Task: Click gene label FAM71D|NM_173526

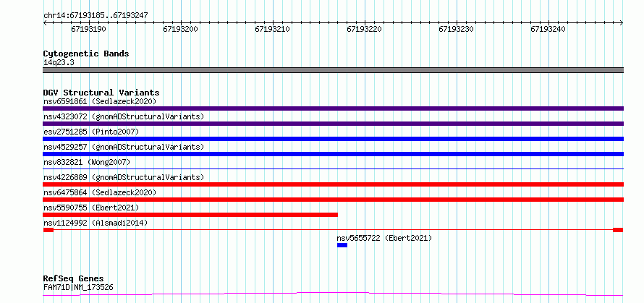Action: click(x=78, y=287)
